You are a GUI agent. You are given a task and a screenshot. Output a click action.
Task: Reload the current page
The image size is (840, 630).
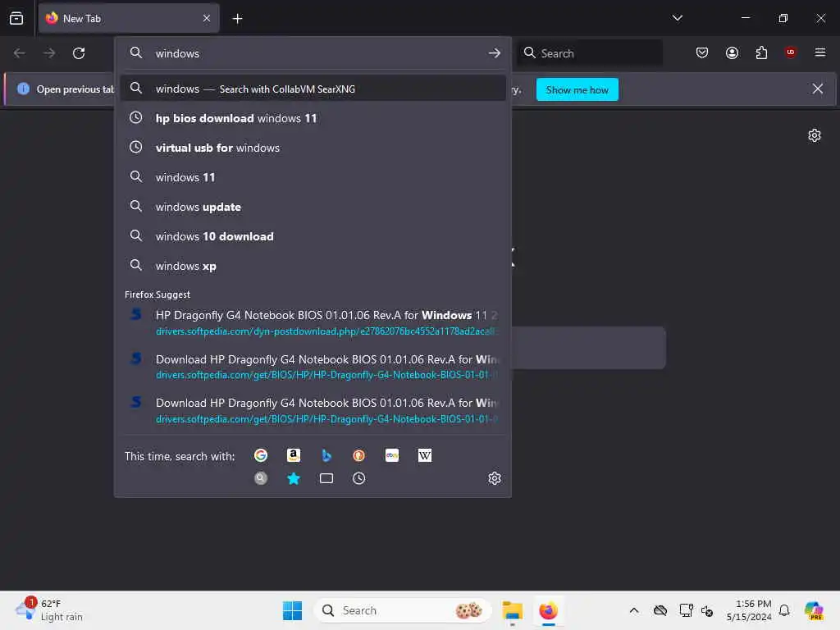coord(79,53)
